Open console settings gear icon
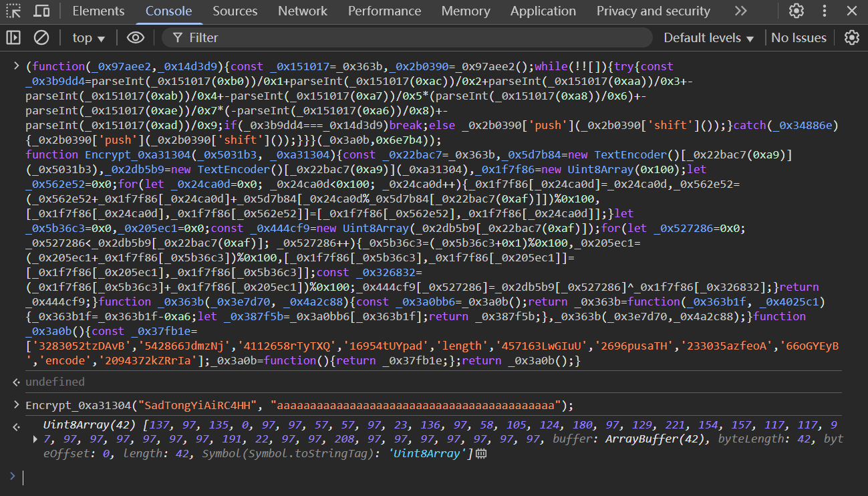 point(851,37)
